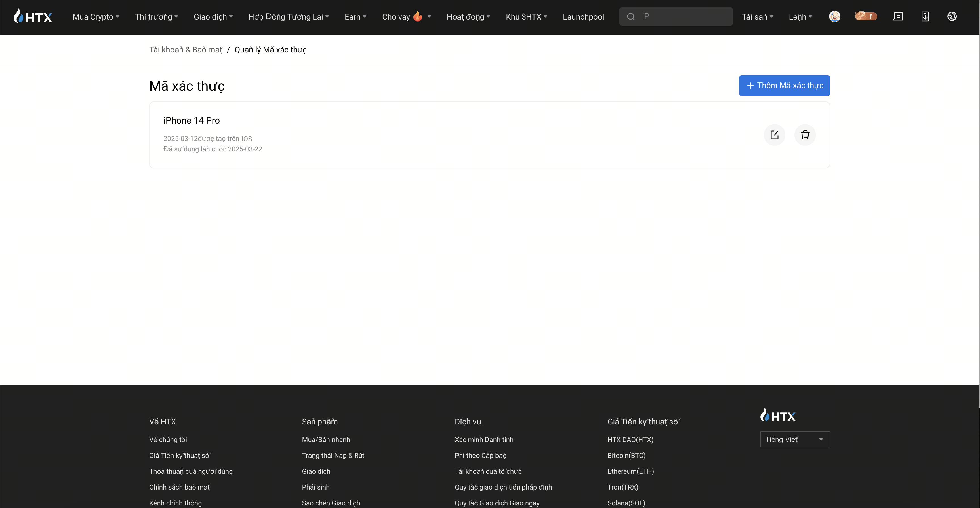980x508 pixels.
Task: Click the search input field
Action: pyautogui.click(x=676, y=16)
